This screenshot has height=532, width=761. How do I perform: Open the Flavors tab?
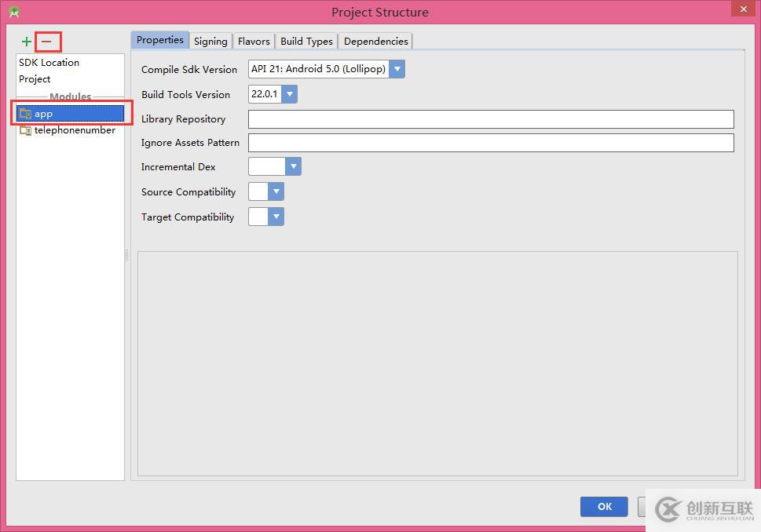tap(254, 42)
